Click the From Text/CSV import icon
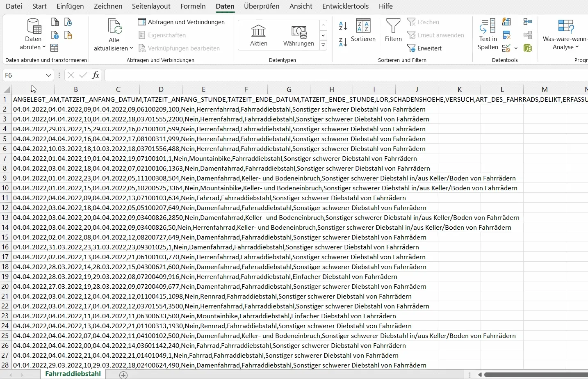This screenshot has height=379, width=588. 55,22
